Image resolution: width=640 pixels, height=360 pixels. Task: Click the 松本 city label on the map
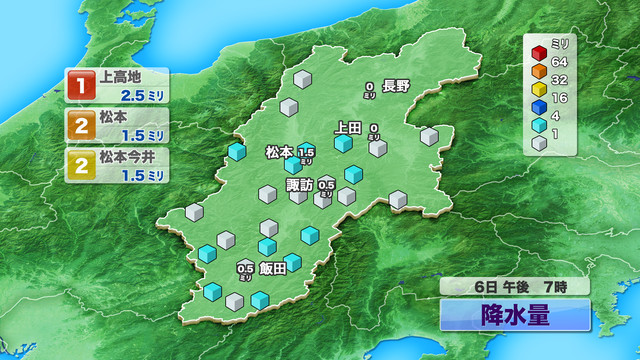pos(280,152)
